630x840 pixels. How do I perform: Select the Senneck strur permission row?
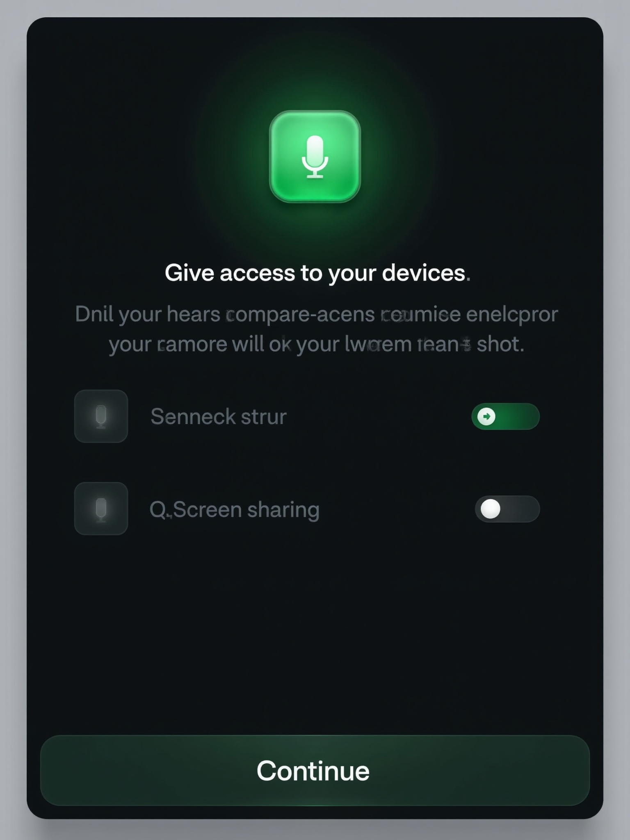coord(307,416)
